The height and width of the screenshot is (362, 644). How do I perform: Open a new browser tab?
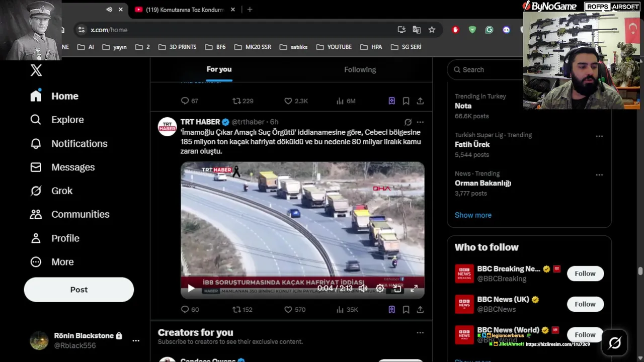pos(250,10)
